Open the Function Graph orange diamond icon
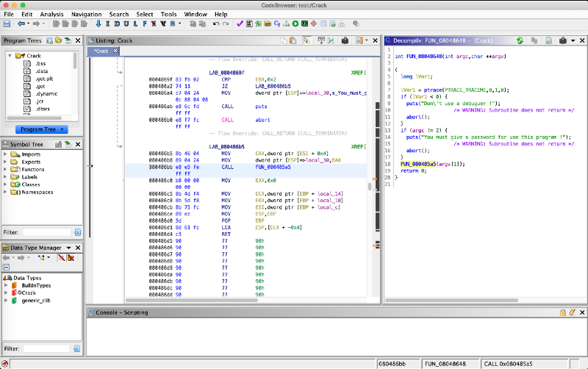 tap(314, 24)
